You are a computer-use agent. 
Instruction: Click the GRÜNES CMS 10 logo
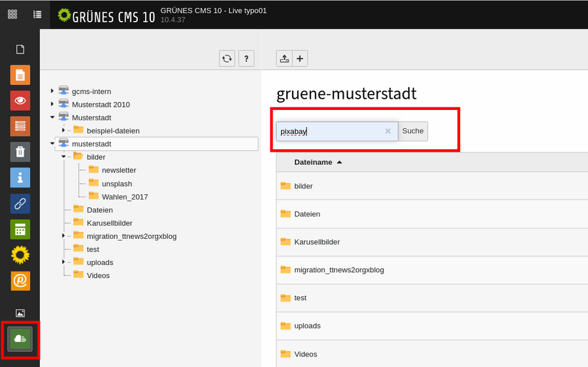(106, 16)
